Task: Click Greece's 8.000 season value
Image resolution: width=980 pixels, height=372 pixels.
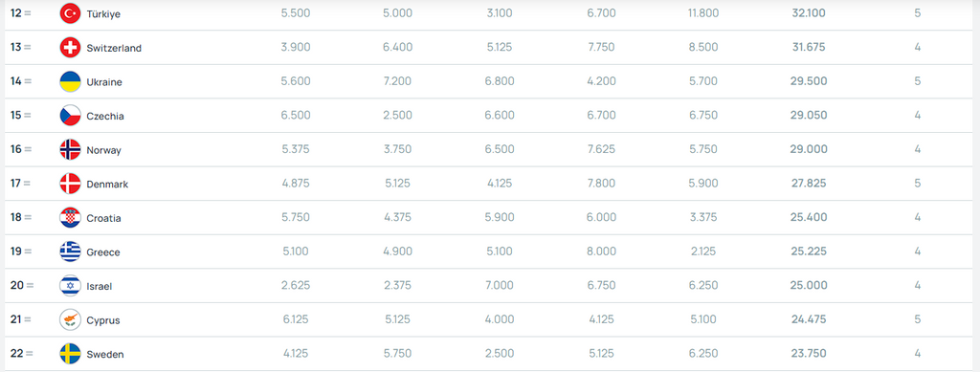Action: [x=601, y=252]
